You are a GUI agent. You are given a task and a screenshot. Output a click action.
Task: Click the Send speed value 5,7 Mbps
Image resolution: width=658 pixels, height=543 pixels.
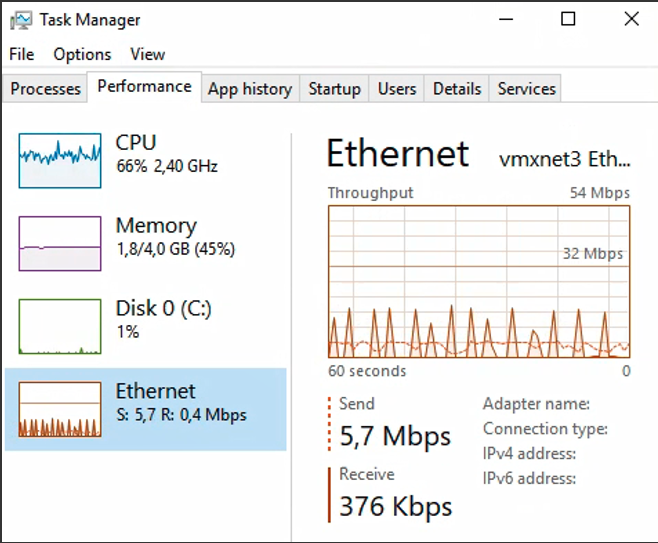(396, 436)
